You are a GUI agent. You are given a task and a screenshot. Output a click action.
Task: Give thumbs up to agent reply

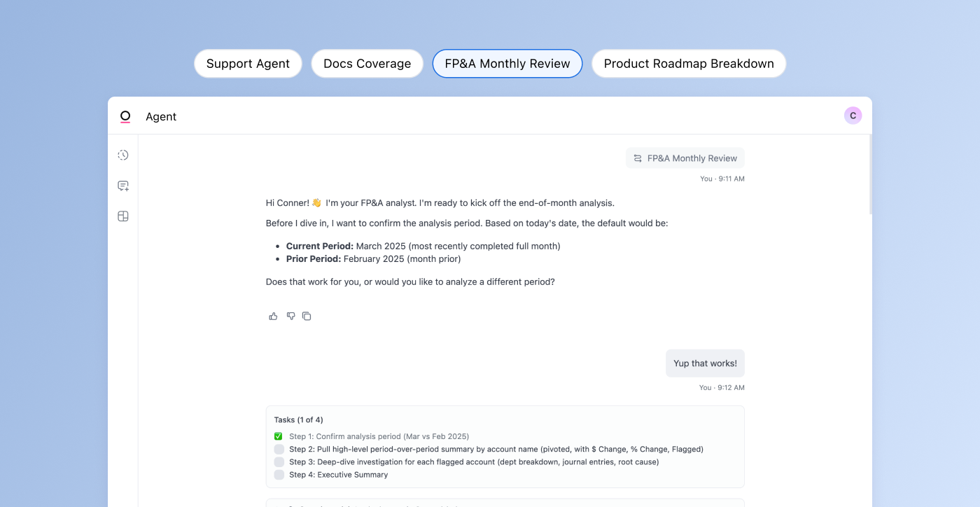point(273,317)
